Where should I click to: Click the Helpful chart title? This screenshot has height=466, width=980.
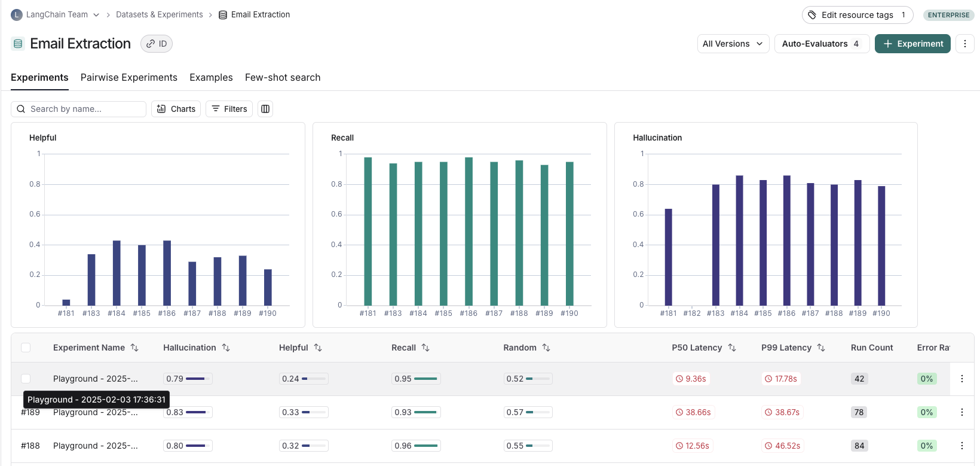pos(43,138)
